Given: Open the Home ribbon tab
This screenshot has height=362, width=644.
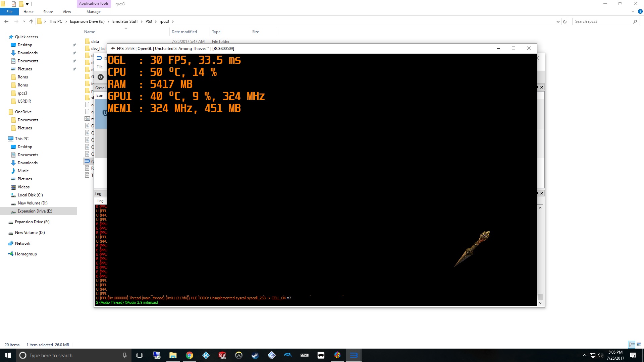Looking at the screenshot, I should click(x=29, y=12).
